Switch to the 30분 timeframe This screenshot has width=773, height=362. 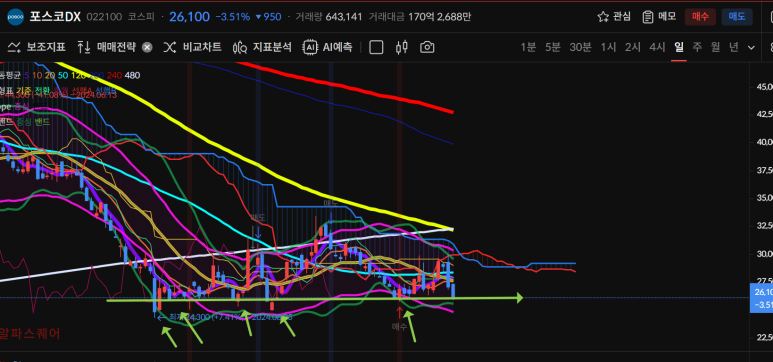580,47
